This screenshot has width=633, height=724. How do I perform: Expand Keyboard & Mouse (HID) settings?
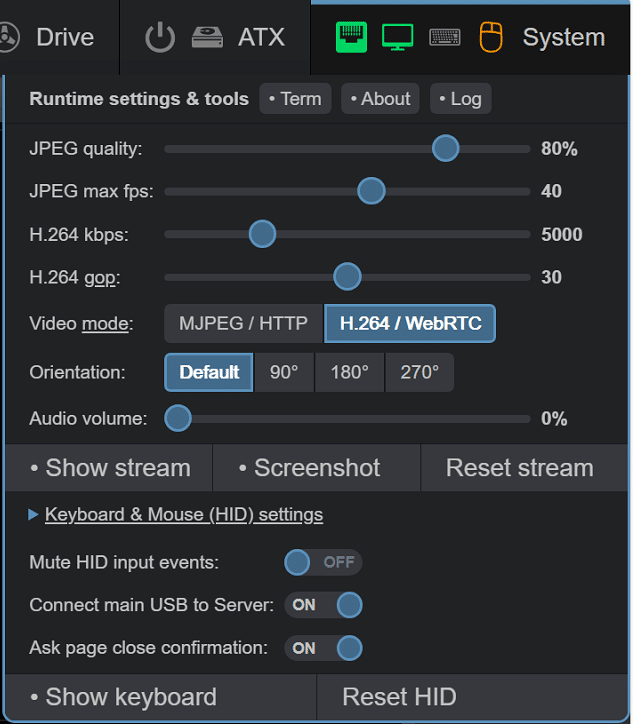coord(184,514)
